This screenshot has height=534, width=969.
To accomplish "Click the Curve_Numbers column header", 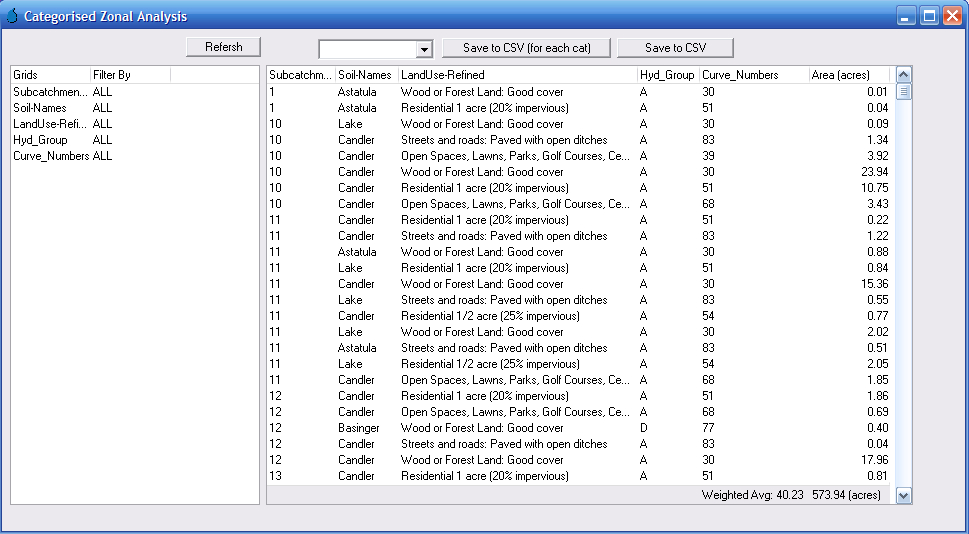I will (x=754, y=75).
